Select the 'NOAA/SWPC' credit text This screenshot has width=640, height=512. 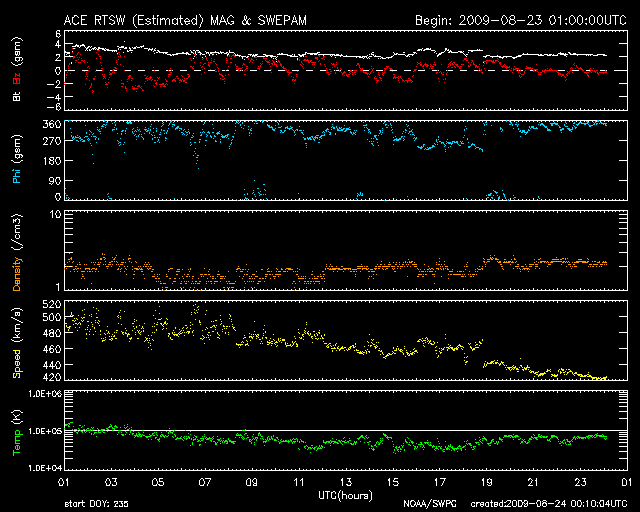(x=430, y=504)
